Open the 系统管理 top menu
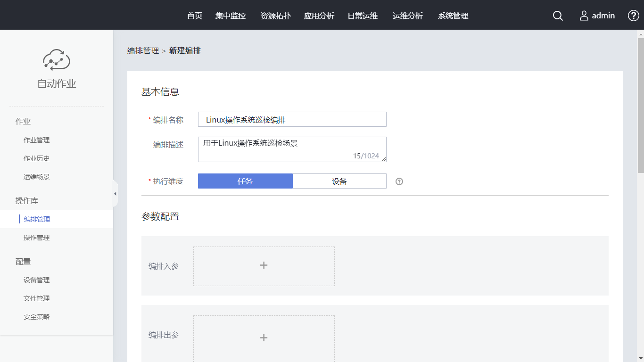 pos(453,16)
